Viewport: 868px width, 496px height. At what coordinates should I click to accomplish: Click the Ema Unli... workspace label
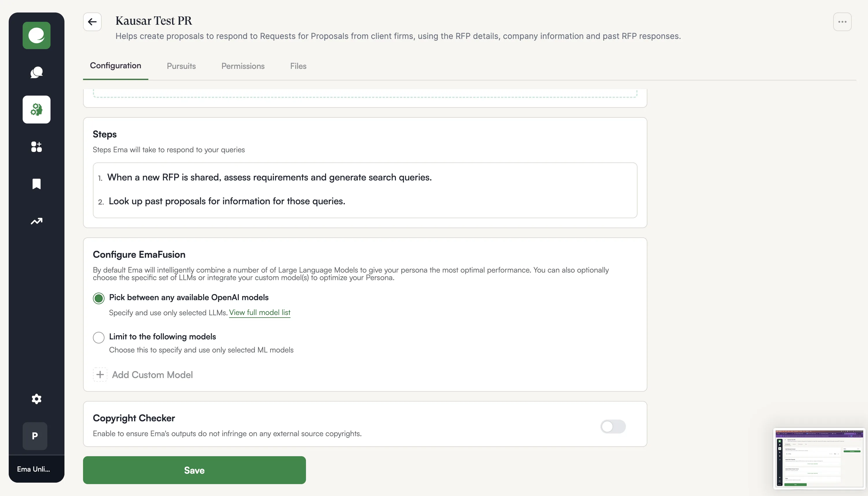[x=33, y=469]
